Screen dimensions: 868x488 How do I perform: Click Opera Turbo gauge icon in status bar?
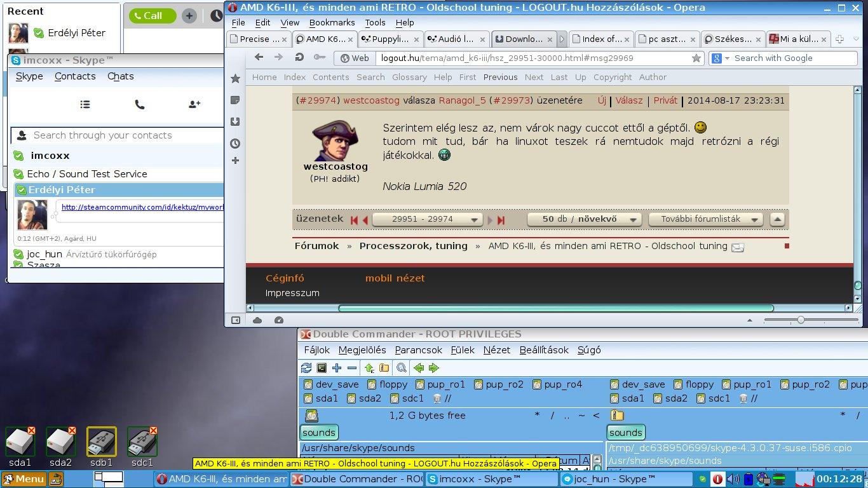tap(278, 320)
